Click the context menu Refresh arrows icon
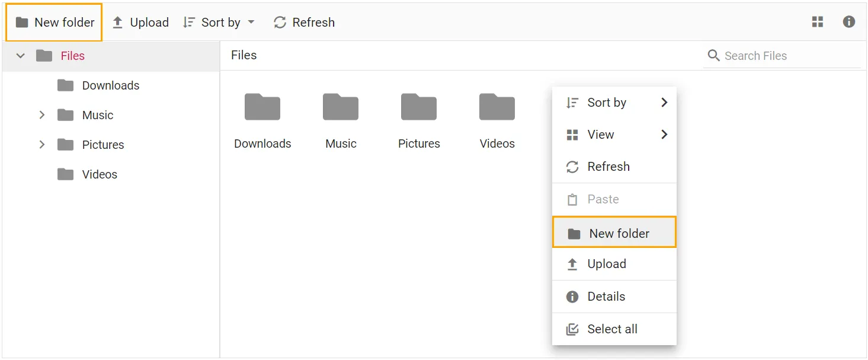This screenshot has height=360, width=868. coord(572,167)
